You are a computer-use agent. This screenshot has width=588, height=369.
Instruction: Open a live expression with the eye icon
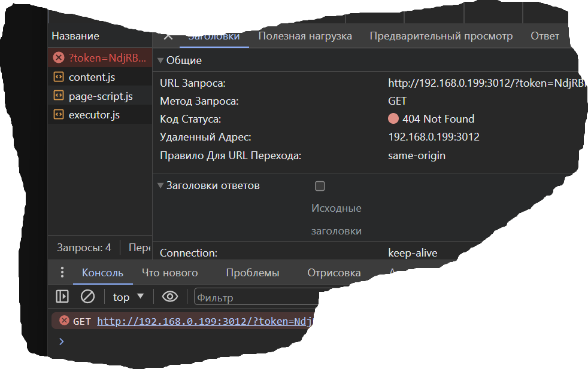pos(169,296)
